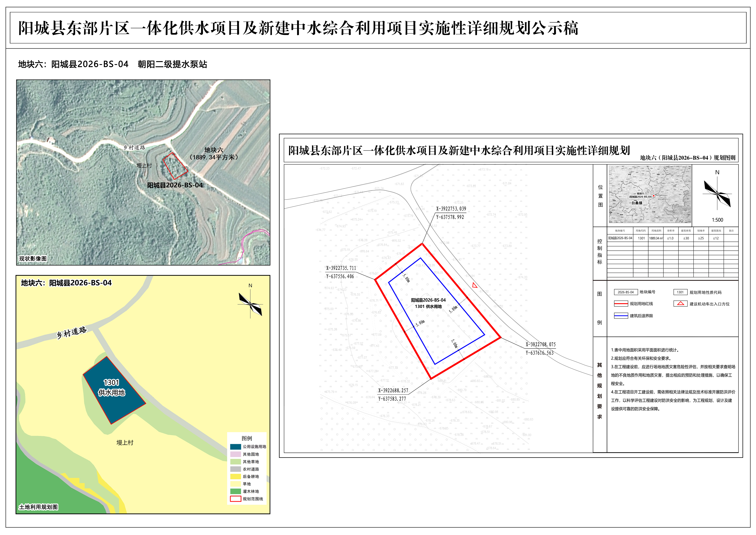The image size is (756, 535).
Task: Click the 土地利用规划图 caption
Action: [39, 507]
